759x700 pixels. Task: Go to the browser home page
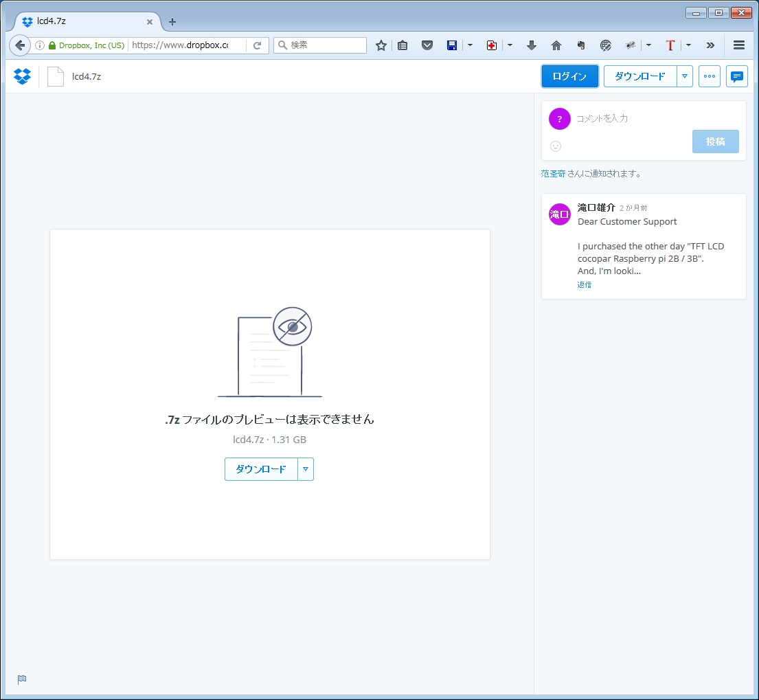556,45
